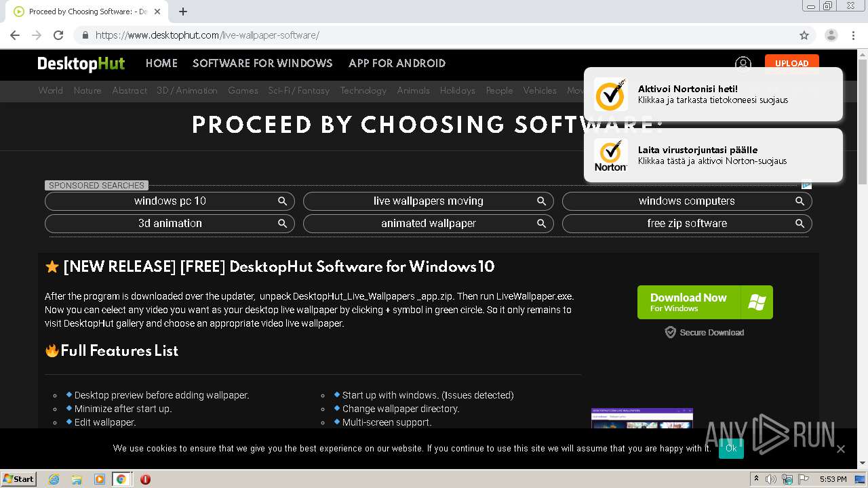Screen dimensions: 868x488
Task: Go back with the browser back arrow
Action: pos(15,35)
